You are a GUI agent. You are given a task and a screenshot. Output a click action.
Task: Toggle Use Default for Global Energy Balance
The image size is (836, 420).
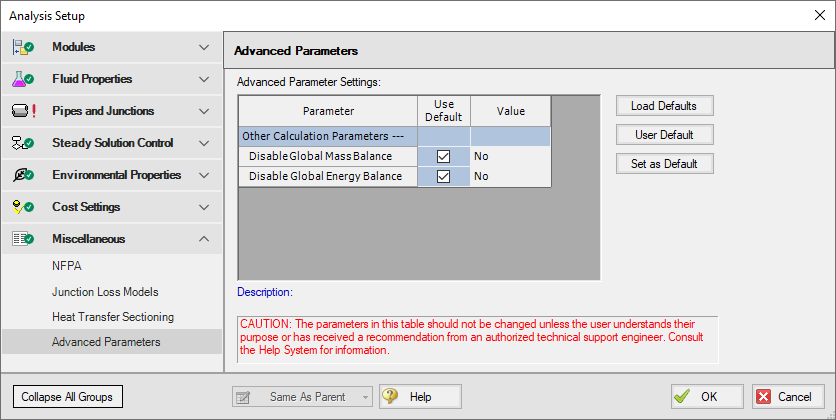pyautogui.click(x=443, y=177)
